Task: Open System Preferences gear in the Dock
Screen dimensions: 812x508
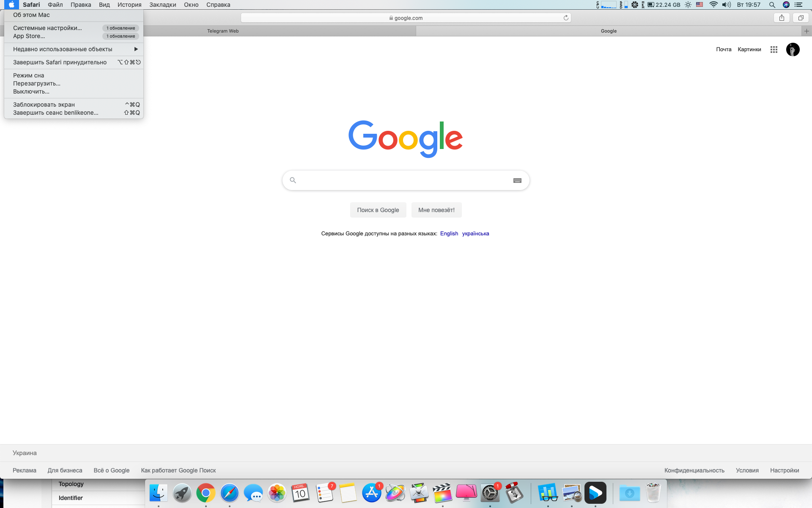Action: coord(490,493)
